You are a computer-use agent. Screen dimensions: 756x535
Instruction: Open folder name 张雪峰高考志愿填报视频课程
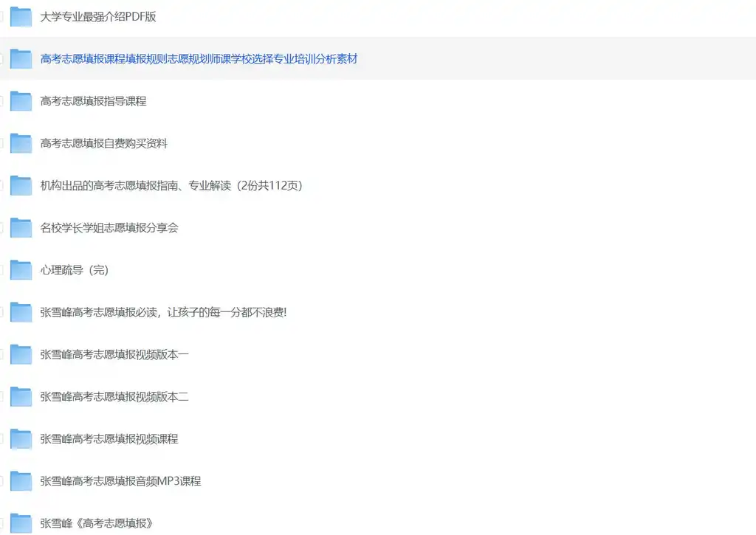[x=109, y=439]
